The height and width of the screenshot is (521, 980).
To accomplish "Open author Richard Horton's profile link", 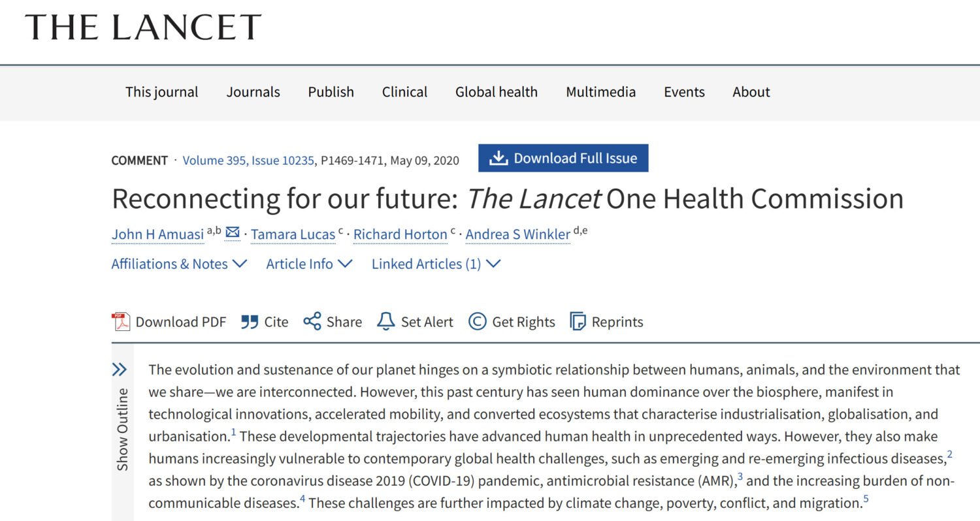I will pos(400,234).
